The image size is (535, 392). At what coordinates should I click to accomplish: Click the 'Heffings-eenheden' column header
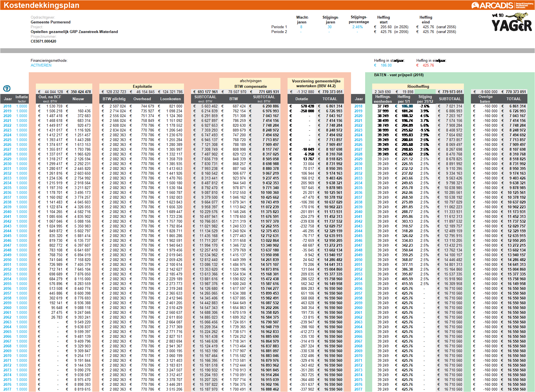[x=383, y=99]
